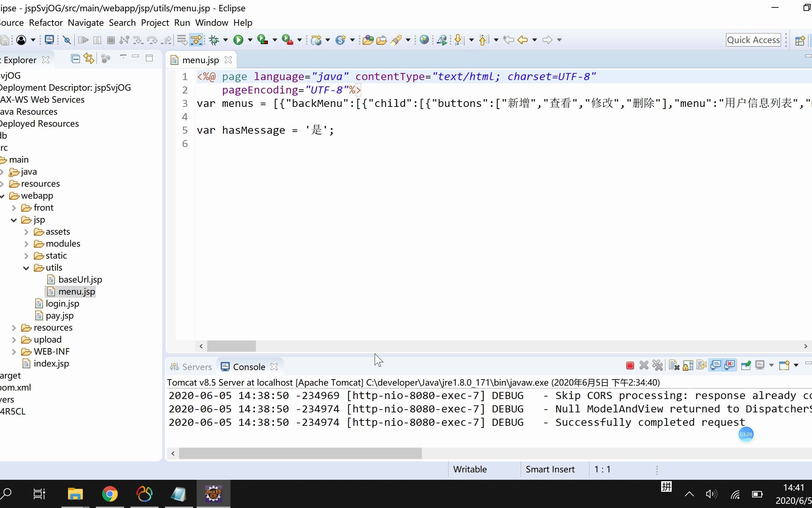Image resolution: width=812 pixels, height=508 pixels.
Task: Open baseUrl.jsp file
Action: (x=80, y=279)
